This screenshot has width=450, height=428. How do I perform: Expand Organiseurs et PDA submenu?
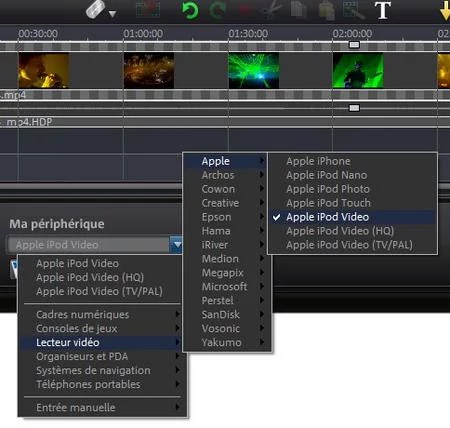103,356
